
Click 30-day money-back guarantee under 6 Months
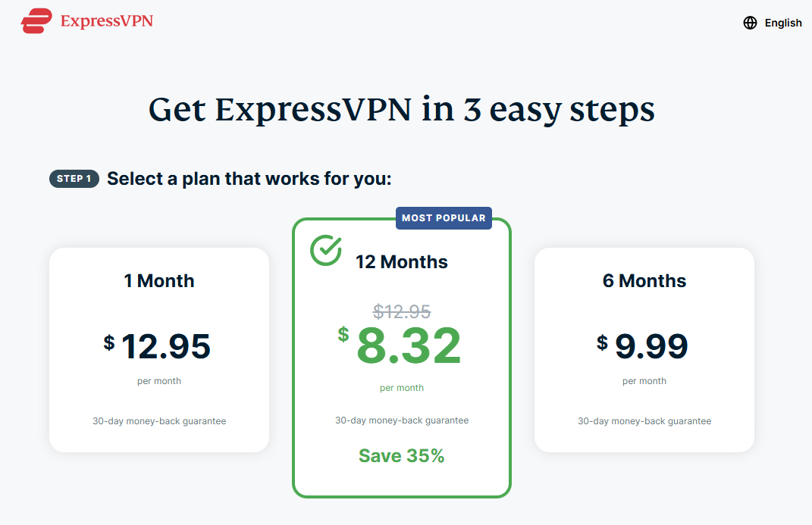pyautogui.click(x=644, y=421)
